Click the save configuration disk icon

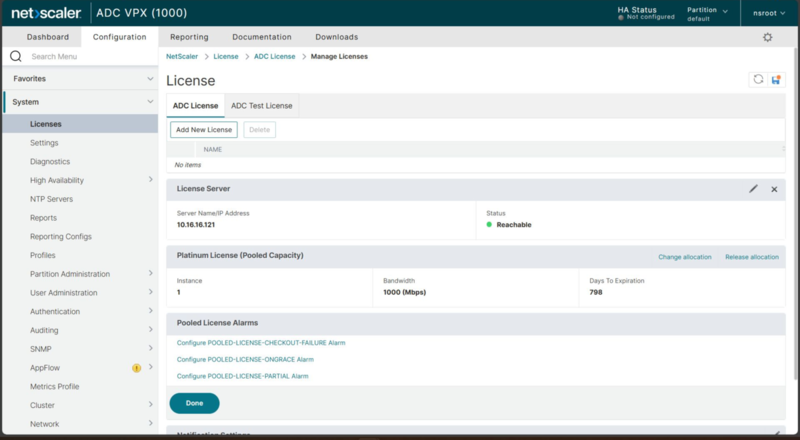776,80
